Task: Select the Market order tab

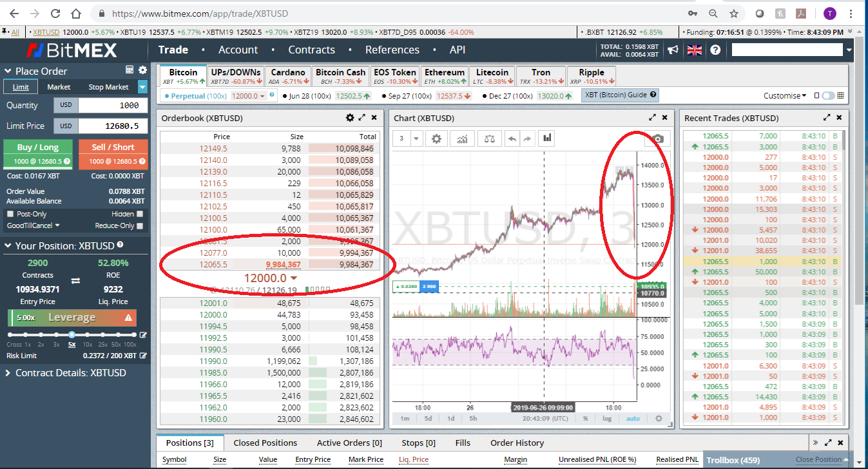Action: click(x=59, y=87)
